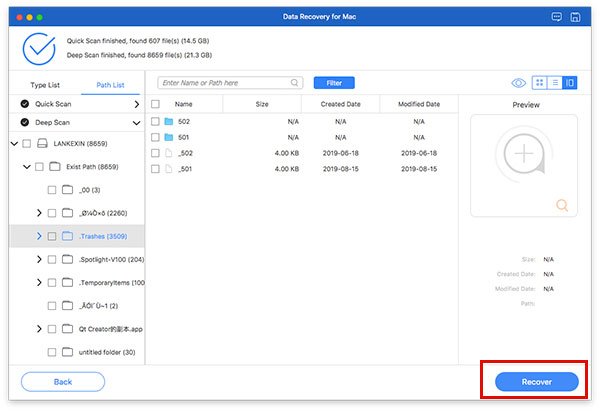This screenshot has width=600, height=411.
Task: Click the file icon of _501
Action: click(x=168, y=169)
